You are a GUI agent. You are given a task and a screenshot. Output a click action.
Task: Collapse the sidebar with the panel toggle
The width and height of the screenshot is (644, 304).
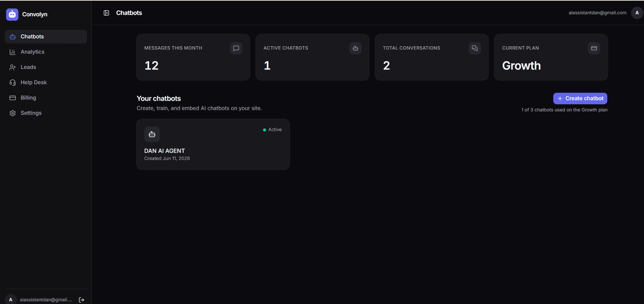click(x=106, y=13)
